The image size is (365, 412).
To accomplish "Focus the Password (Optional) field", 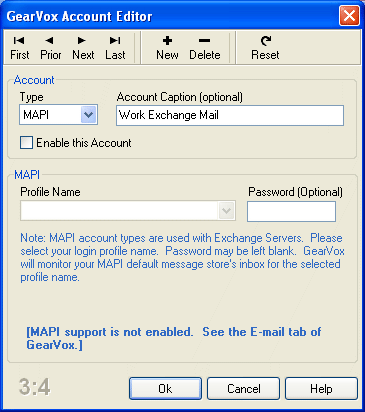I will point(291,211).
